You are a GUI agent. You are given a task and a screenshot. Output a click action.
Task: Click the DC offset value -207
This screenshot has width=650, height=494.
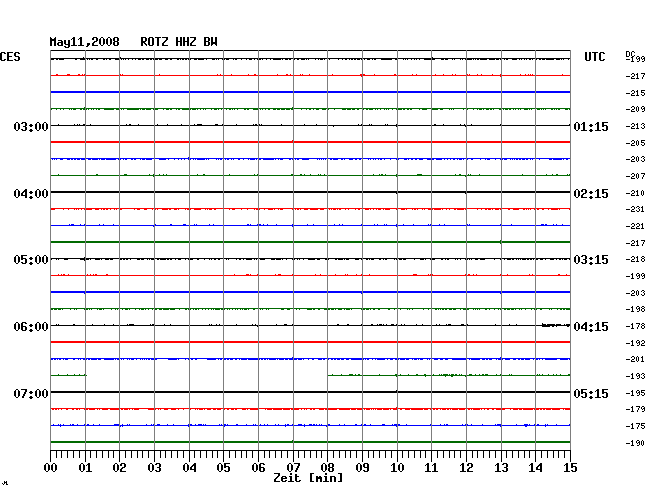pyautogui.click(x=635, y=176)
